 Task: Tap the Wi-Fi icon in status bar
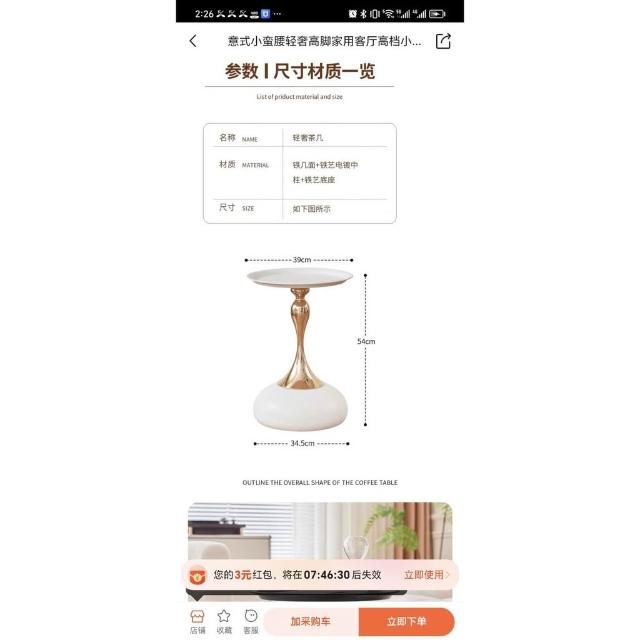point(389,14)
